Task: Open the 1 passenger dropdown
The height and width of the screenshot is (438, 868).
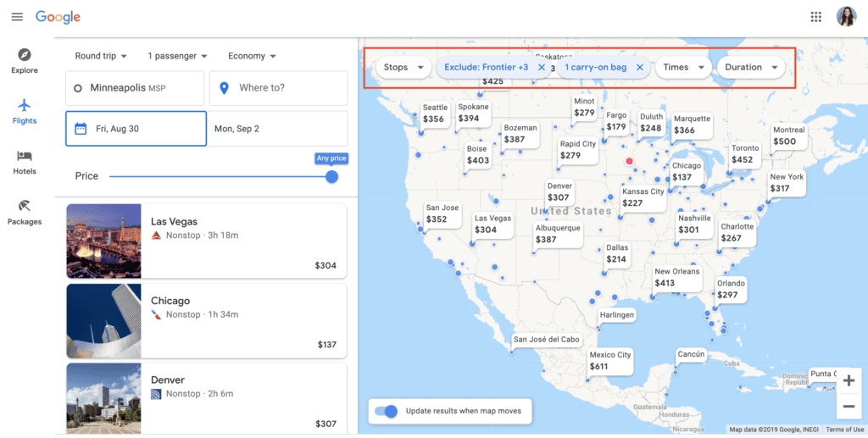Action: [177, 56]
